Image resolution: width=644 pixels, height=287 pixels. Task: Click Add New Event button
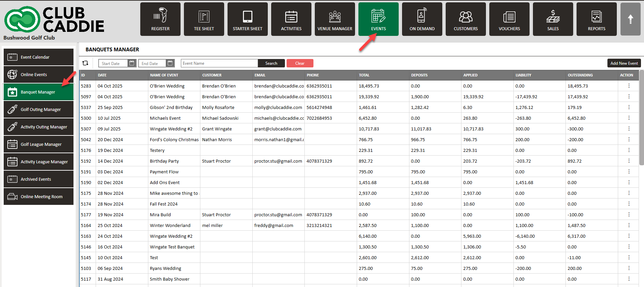[624, 63]
